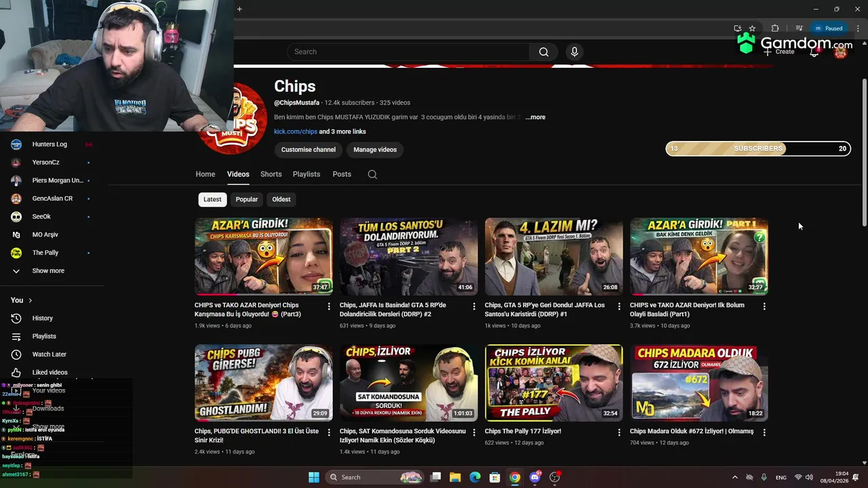This screenshot has height=488, width=868.
Task: Open Chrome extensions puzzle icon
Action: point(775,28)
